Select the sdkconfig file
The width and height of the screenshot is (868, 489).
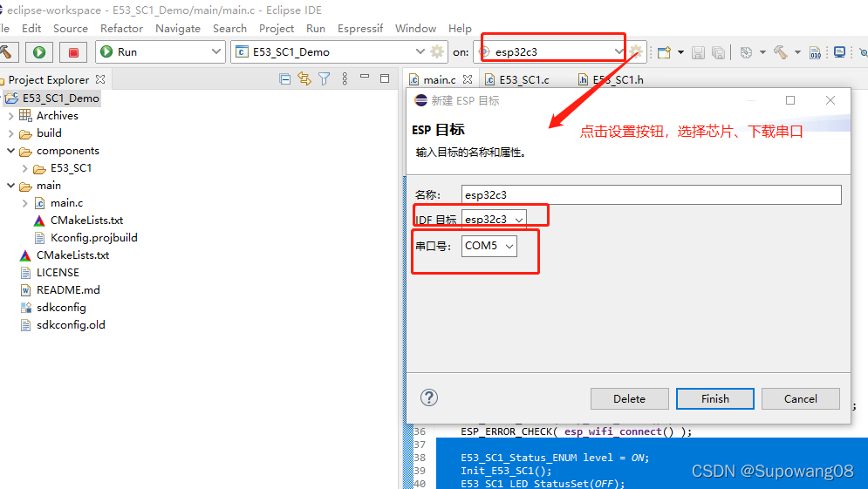tap(61, 307)
